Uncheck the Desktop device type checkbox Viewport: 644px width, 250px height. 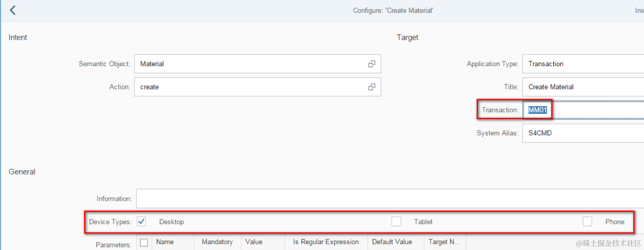(142, 222)
